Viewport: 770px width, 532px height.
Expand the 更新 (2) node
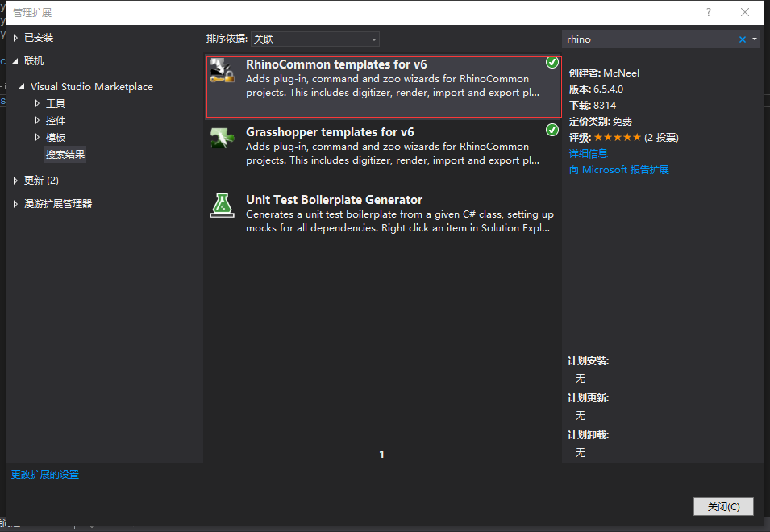pos(15,180)
